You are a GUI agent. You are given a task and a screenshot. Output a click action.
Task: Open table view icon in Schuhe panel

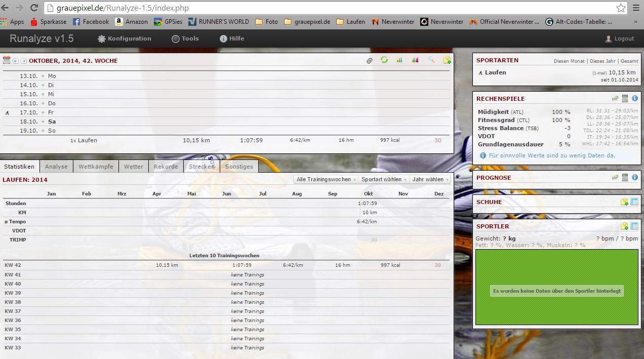(634, 202)
